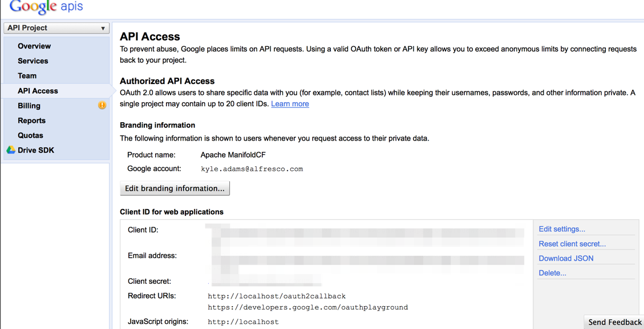
Task: Open the Overview section
Action: [x=34, y=46]
